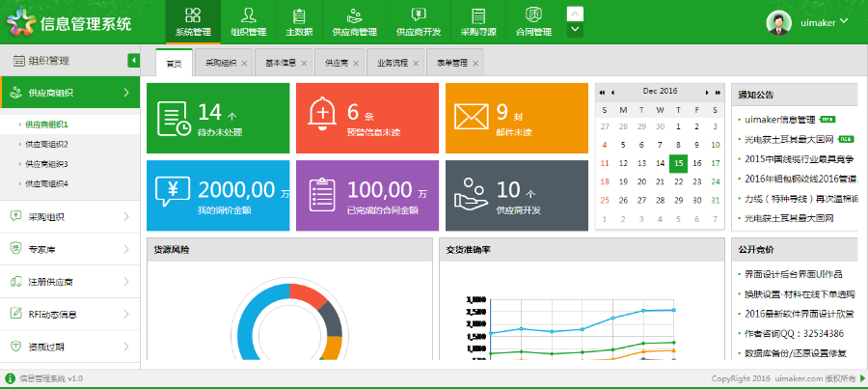The width and height of the screenshot is (868, 389).
Task: Click the 注册供应商 sidebar truck icon
Action: (16, 282)
